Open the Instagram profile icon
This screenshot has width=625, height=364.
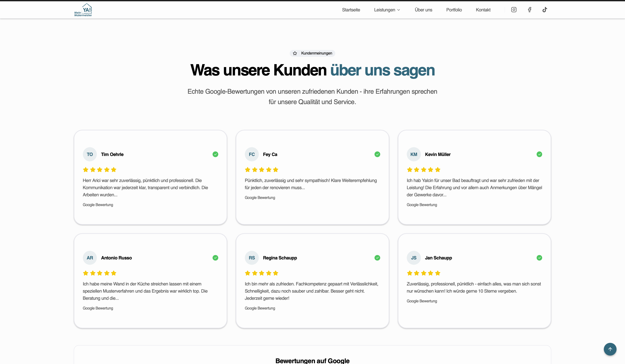point(514,10)
